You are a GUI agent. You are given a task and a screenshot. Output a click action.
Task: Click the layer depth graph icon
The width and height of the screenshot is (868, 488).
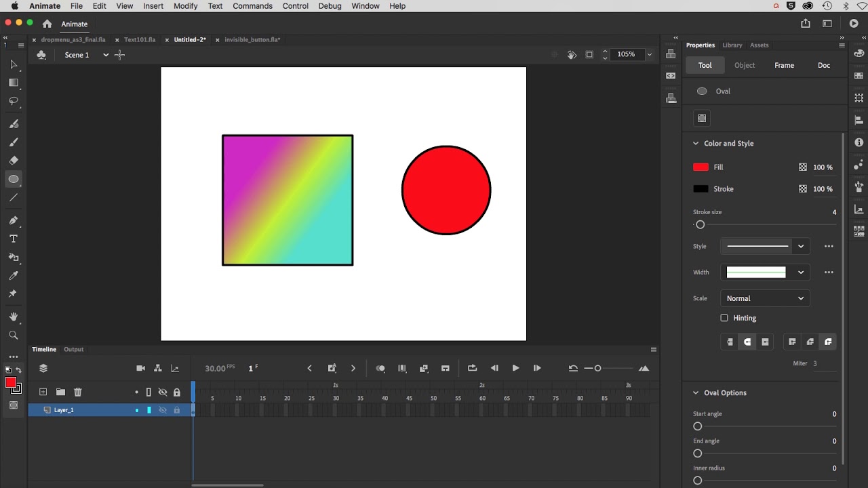(175, 369)
